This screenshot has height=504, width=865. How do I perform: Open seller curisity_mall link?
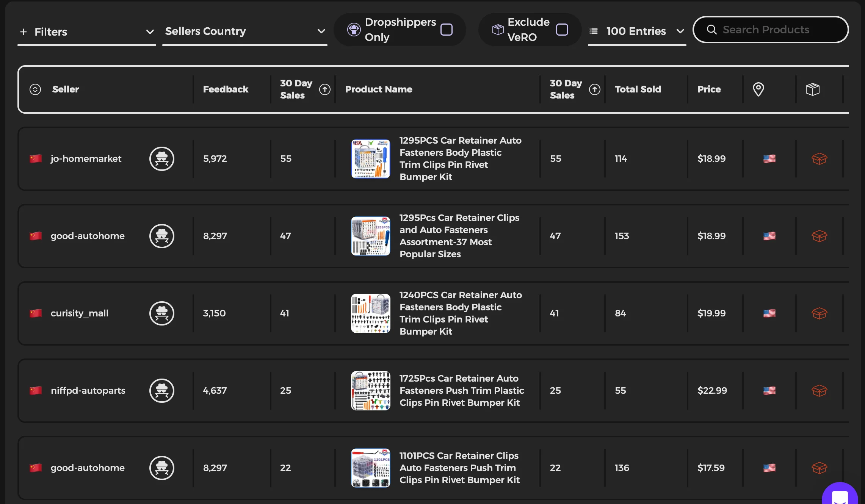pos(80,313)
